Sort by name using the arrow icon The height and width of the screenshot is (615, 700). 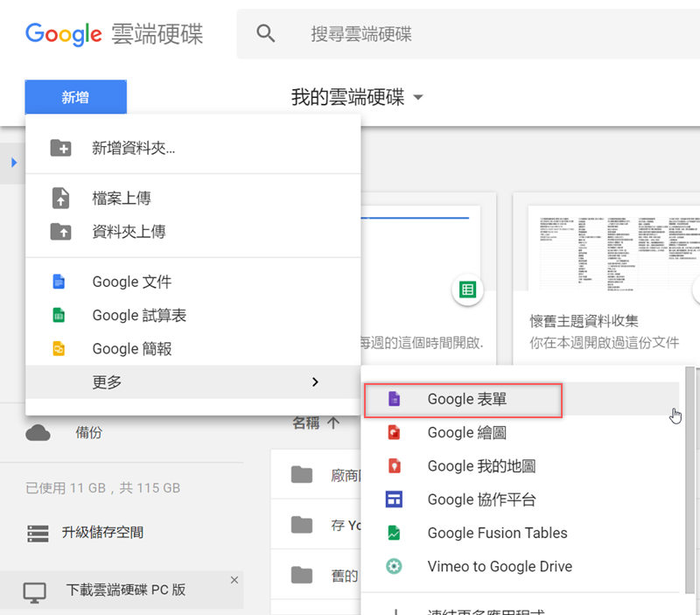pyautogui.click(x=333, y=423)
